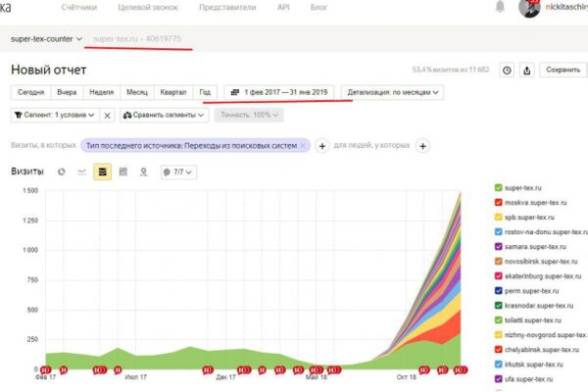Click annotation marker after Окт 18
Image resolution: width=588 pixels, height=392 pixels.
tap(424, 369)
